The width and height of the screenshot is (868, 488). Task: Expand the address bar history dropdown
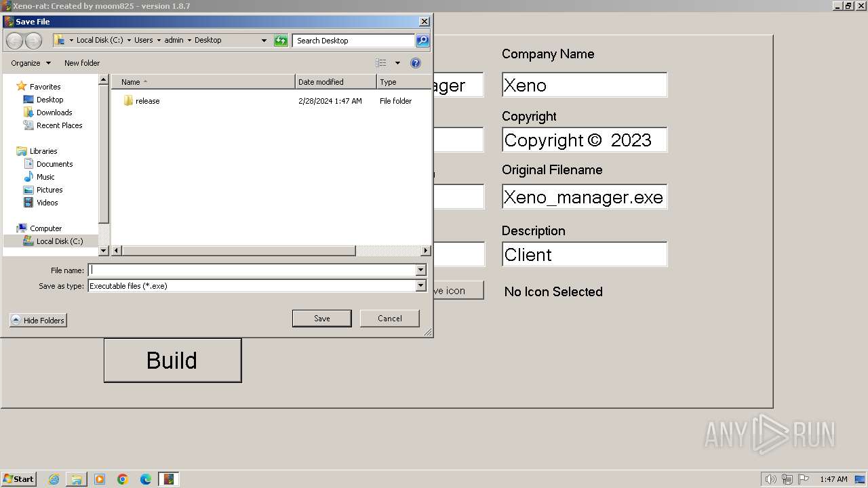(264, 41)
